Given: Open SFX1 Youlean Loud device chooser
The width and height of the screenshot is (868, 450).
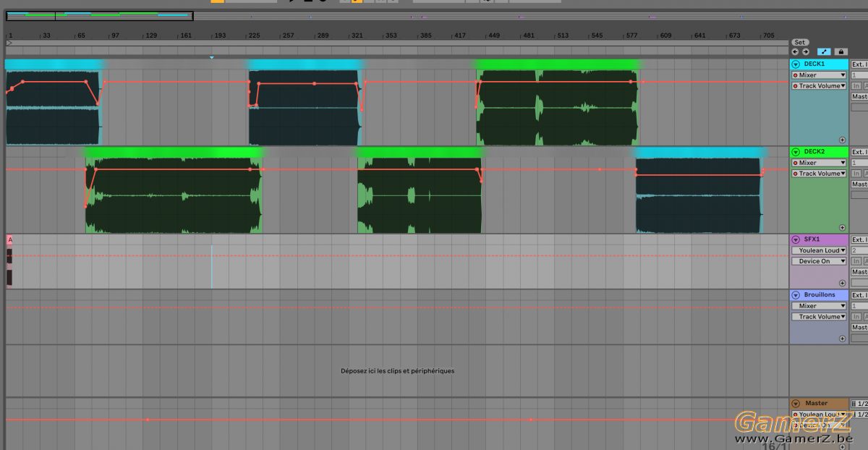Looking at the screenshot, I should click(818, 250).
